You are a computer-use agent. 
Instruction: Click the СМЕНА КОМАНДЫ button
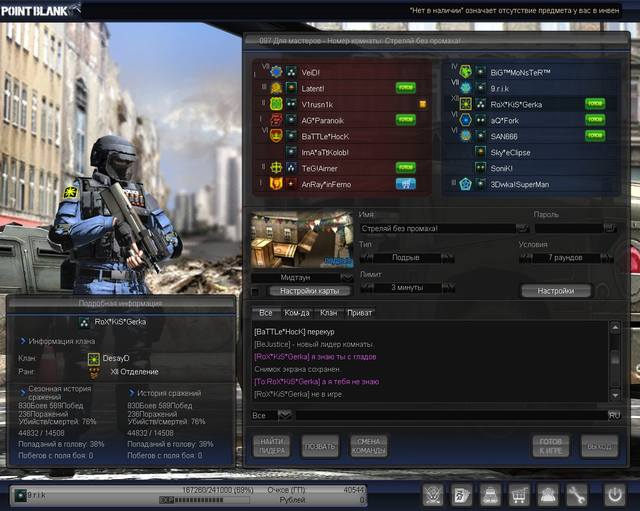coord(369,446)
